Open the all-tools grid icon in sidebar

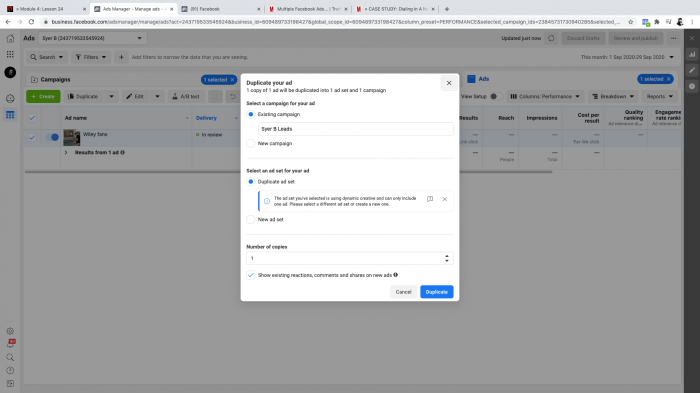click(10, 54)
